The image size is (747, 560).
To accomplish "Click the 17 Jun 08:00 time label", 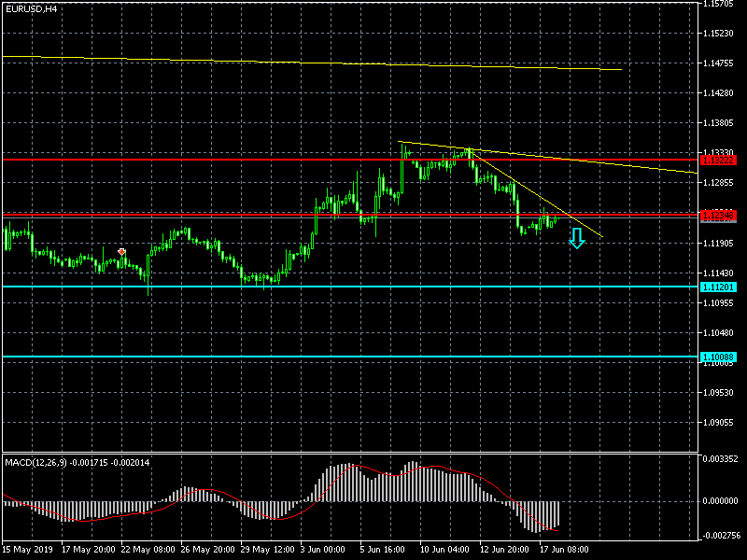I will [564, 550].
